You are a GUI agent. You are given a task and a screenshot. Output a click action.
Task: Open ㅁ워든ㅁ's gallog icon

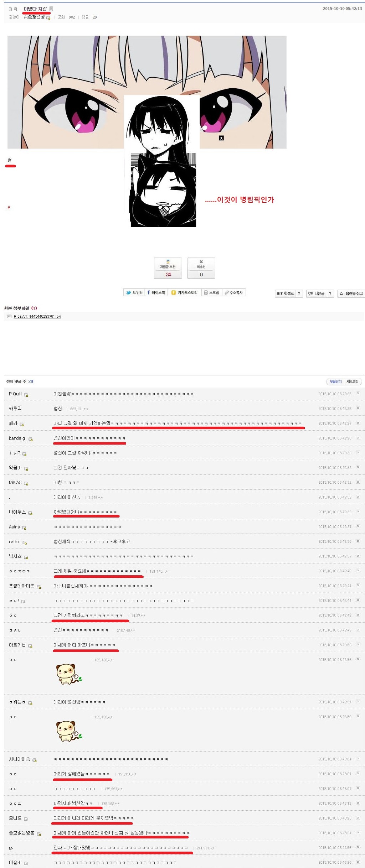(x=30, y=703)
